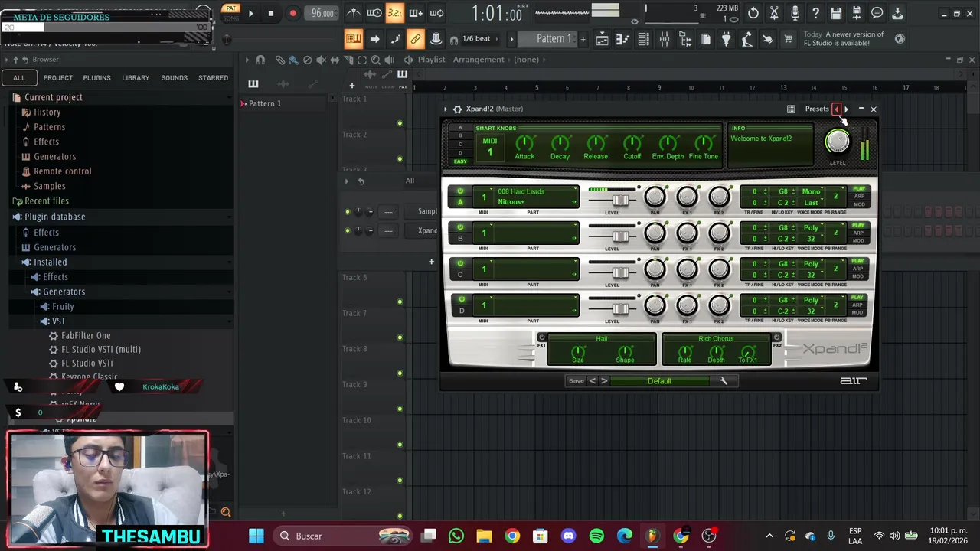Click the Save preset button in Xpand!2
Screen dimensions: 980x551
point(576,380)
